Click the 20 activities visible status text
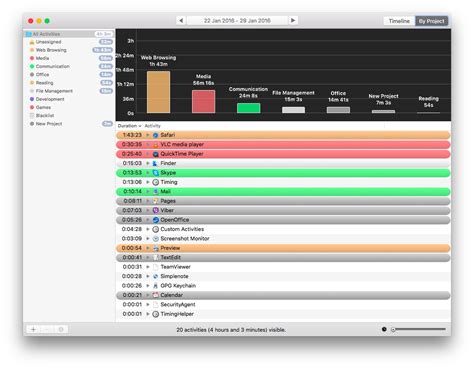Image resolution: width=474 pixels, height=369 pixels. coord(231,330)
